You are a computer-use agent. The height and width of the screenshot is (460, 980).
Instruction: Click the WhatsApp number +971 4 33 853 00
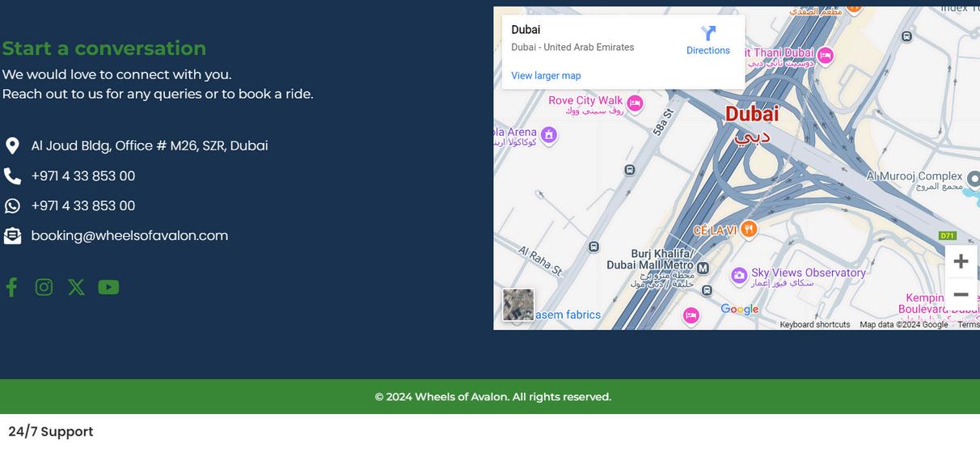82,205
